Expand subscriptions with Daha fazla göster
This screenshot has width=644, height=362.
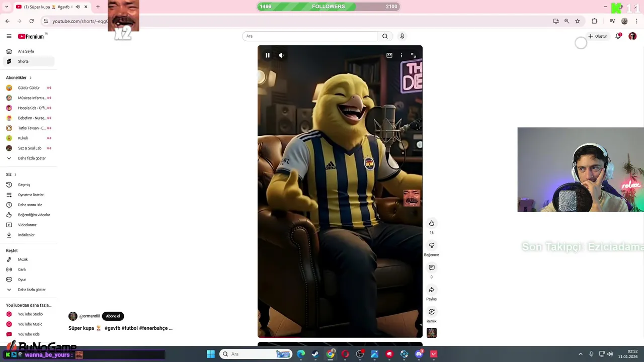(x=29, y=158)
